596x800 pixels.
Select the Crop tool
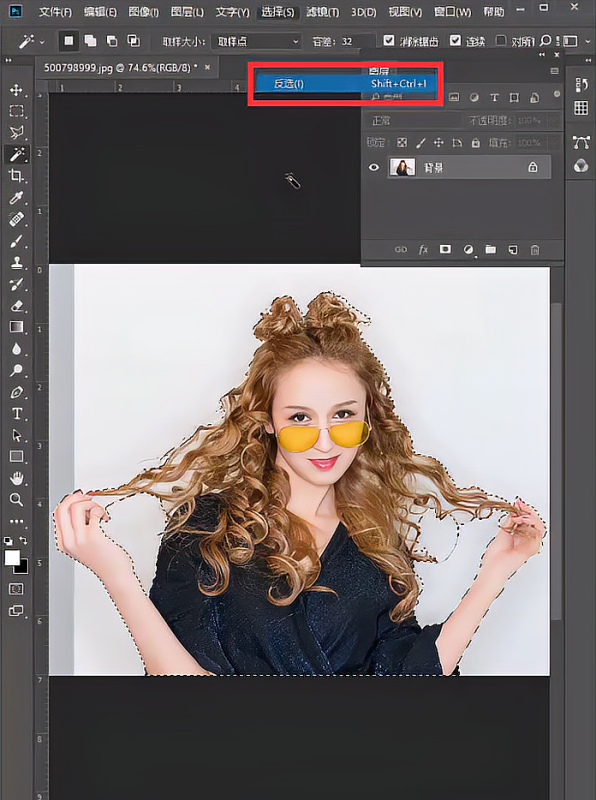click(x=16, y=176)
